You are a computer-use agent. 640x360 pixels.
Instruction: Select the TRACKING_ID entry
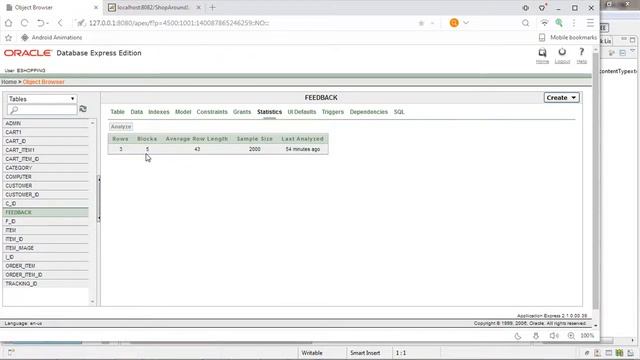[x=46, y=284]
